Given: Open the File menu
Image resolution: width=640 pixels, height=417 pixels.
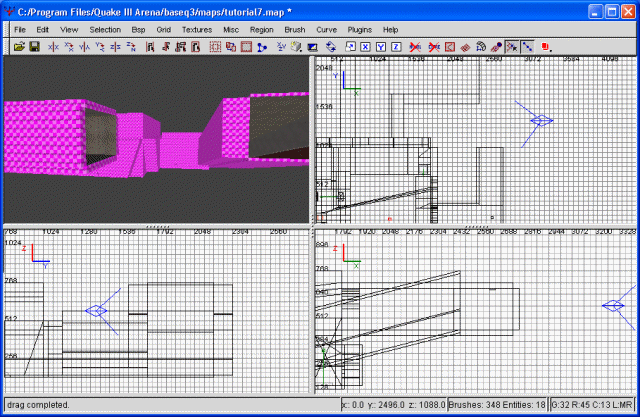Looking at the screenshot, I should 20,30.
